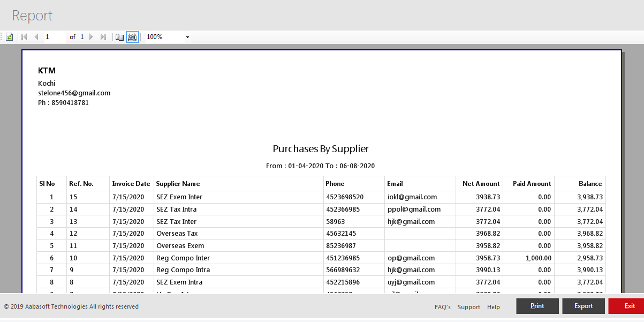Image resolution: width=644 pixels, height=322 pixels.
Task: Open the Help link
Action: coord(493,307)
